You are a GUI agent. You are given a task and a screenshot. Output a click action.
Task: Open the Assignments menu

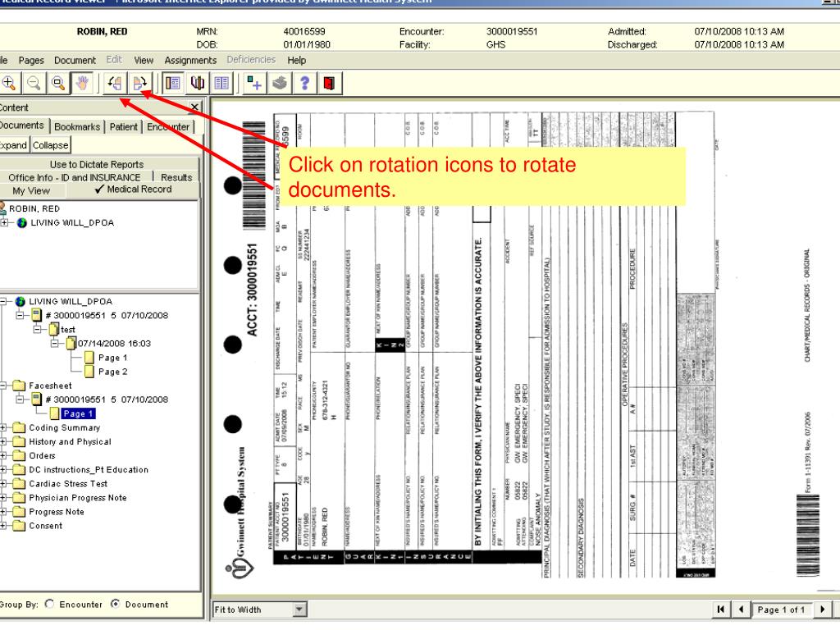tap(190, 61)
